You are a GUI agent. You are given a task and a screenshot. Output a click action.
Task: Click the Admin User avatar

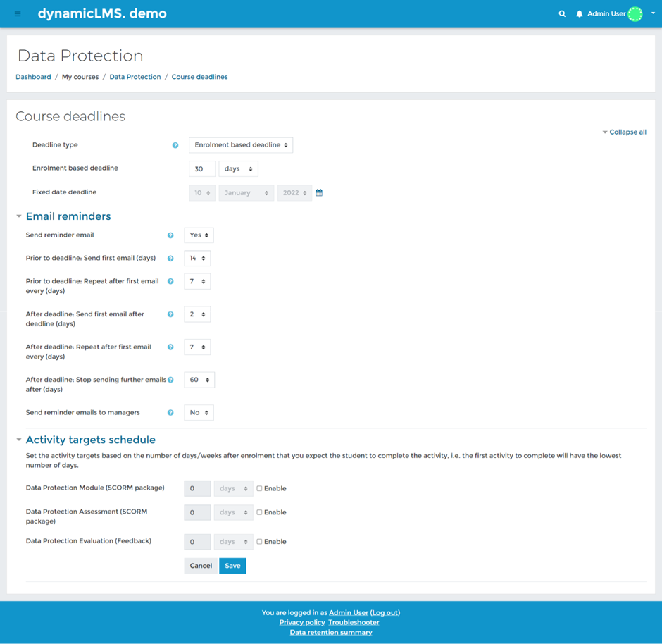tap(635, 14)
